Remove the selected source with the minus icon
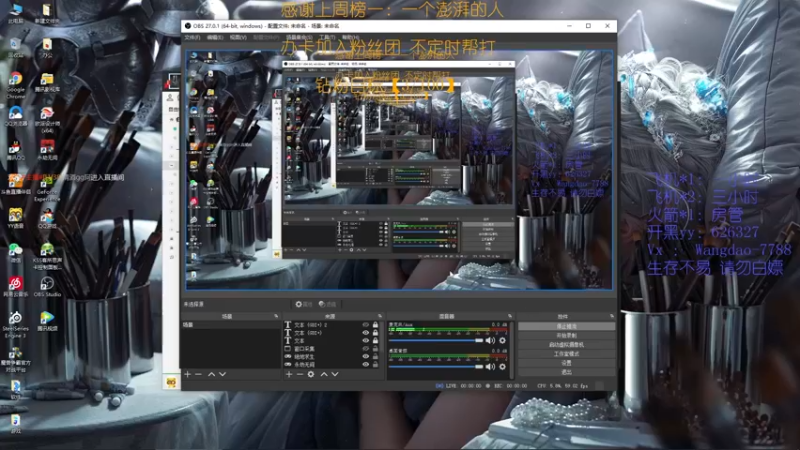800x450 pixels. pos(299,374)
